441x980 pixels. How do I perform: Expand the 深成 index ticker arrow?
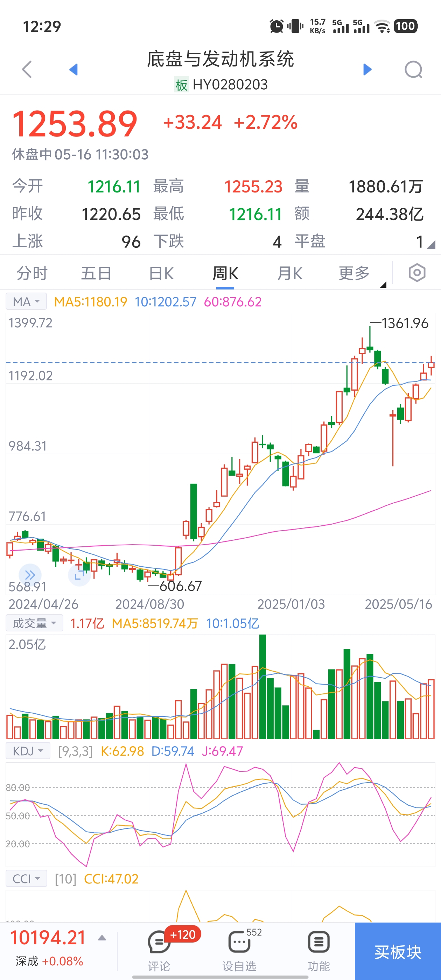[101, 938]
